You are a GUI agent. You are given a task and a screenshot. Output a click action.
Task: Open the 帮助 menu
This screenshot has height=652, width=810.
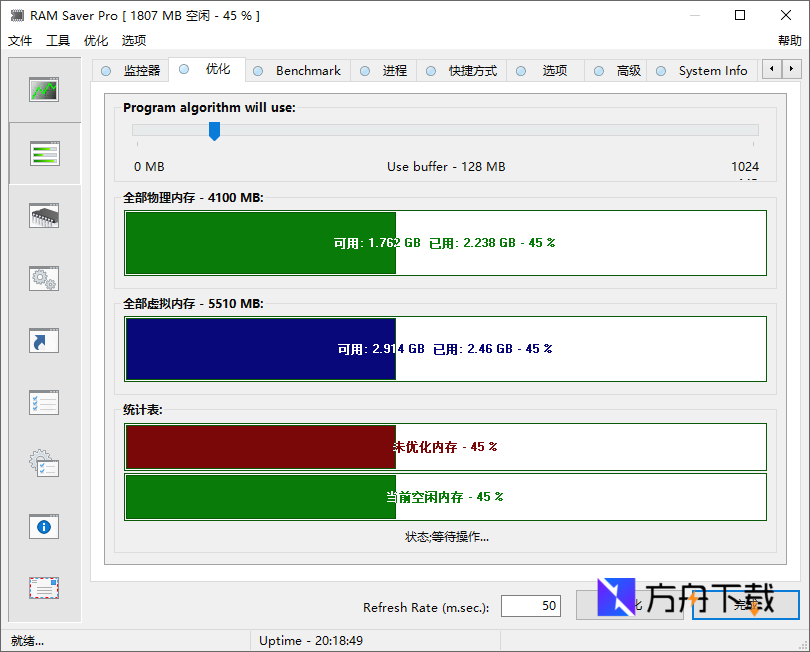[x=790, y=40]
